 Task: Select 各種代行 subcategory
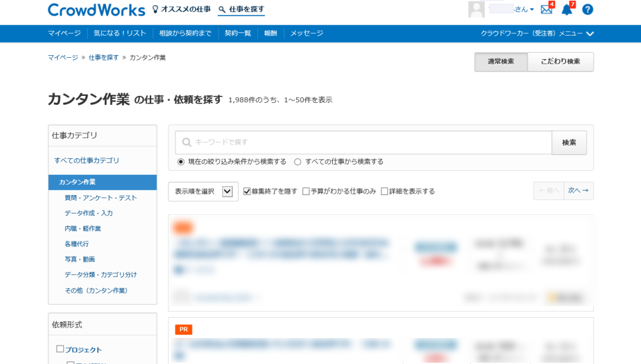(76, 244)
